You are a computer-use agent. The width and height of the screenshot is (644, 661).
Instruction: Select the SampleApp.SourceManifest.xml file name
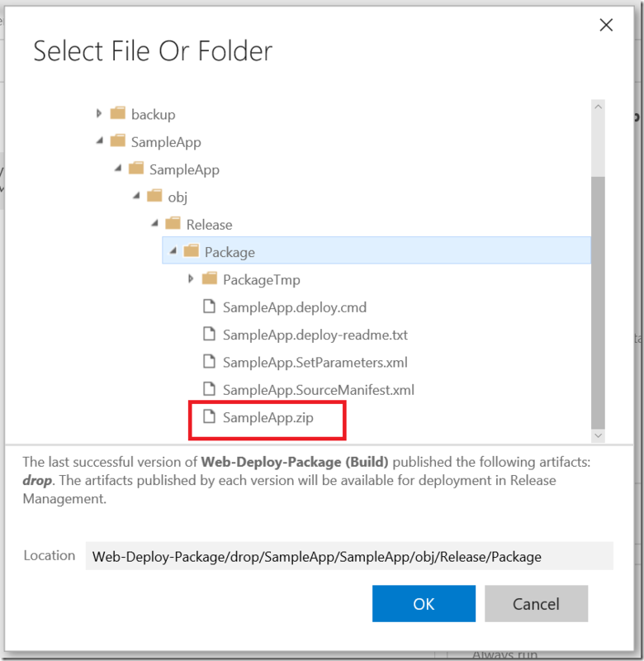click(319, 390)
